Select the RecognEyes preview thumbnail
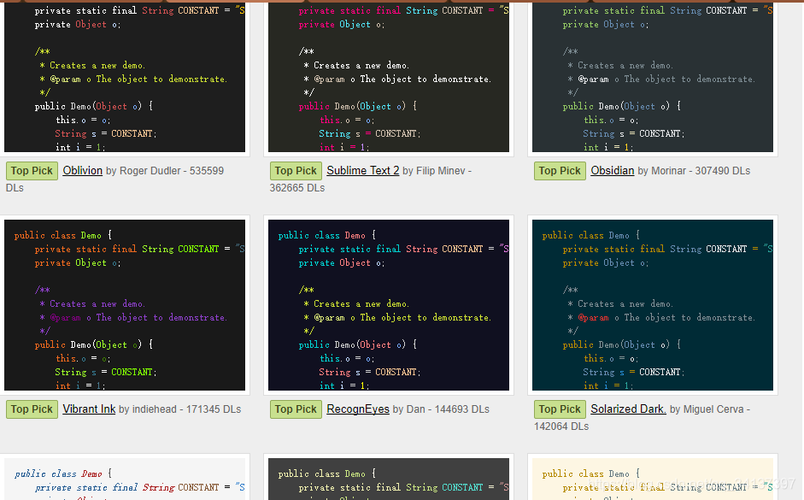 click(389, 305)
